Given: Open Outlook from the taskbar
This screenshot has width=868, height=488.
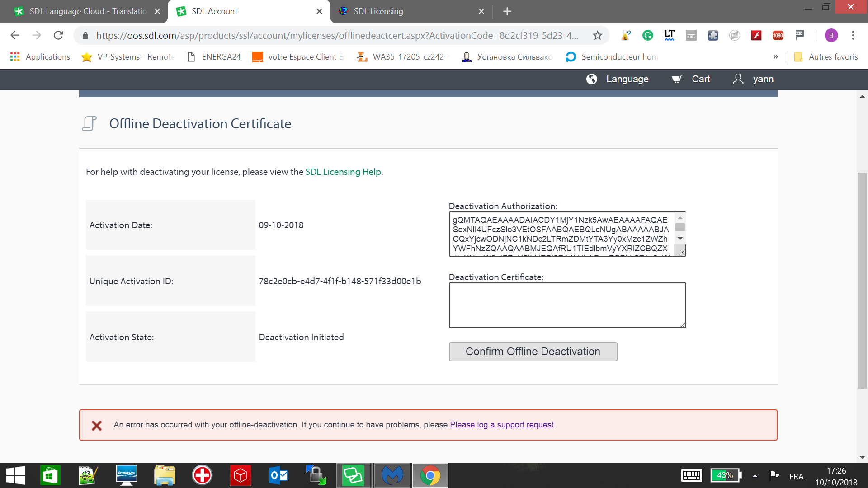Looking at the screenshot, I should (x=278, y=475).
